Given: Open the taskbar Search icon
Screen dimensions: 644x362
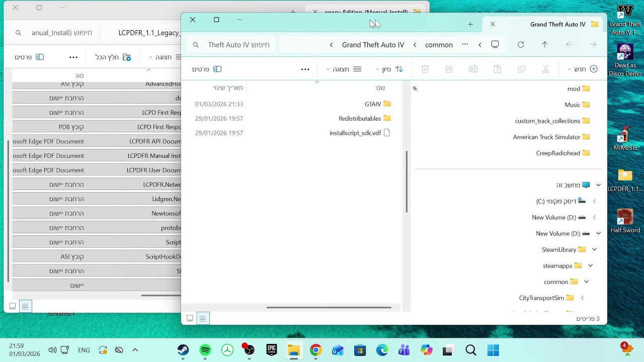Looking at the screenshot, I should coord(471,350).
